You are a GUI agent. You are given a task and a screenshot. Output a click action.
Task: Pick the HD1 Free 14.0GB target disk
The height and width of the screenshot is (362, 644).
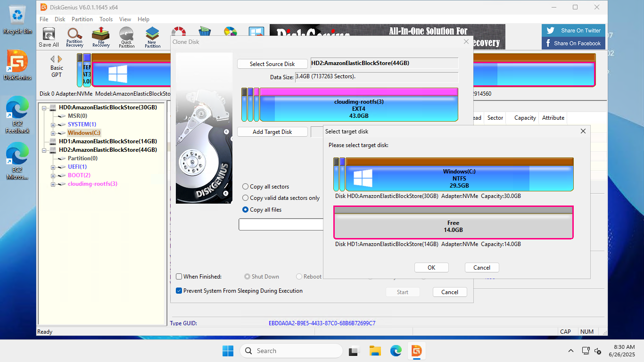point(454,222)
